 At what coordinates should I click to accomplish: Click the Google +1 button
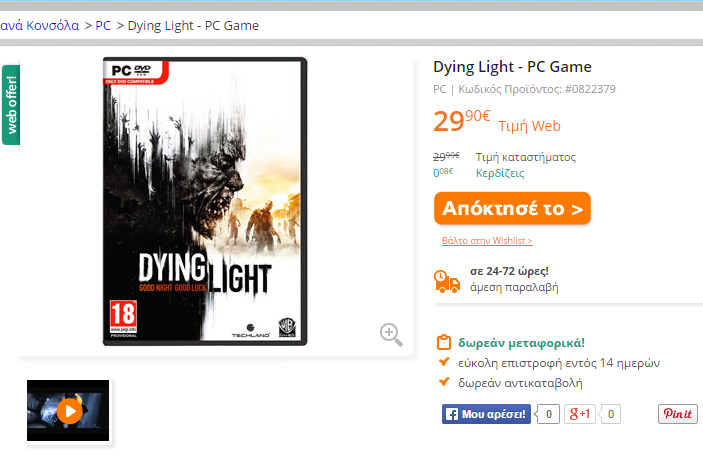tap(580, 414)
